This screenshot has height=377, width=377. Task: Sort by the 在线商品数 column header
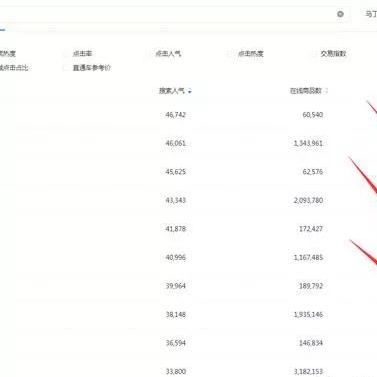point(308,91)
